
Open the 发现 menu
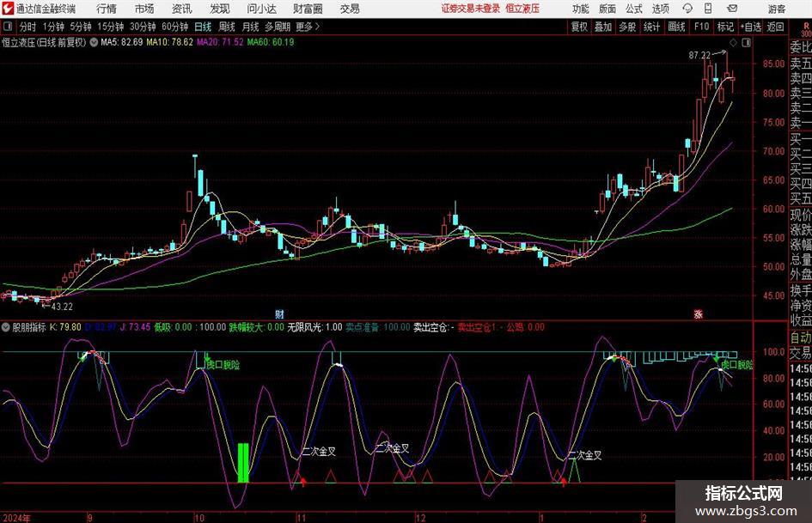[x=220, y=9]
